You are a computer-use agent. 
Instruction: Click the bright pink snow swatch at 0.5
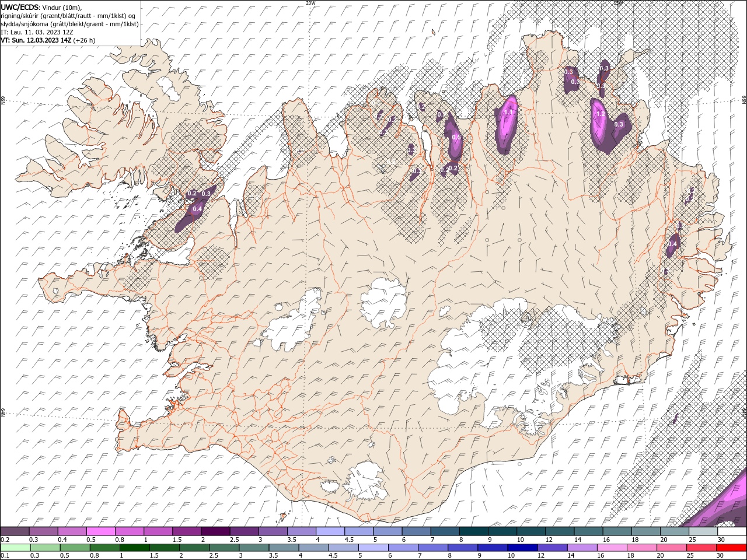pos(100,531)
